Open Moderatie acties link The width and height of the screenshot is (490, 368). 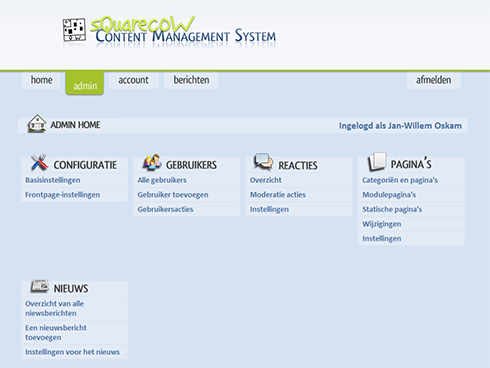point(278,195)
